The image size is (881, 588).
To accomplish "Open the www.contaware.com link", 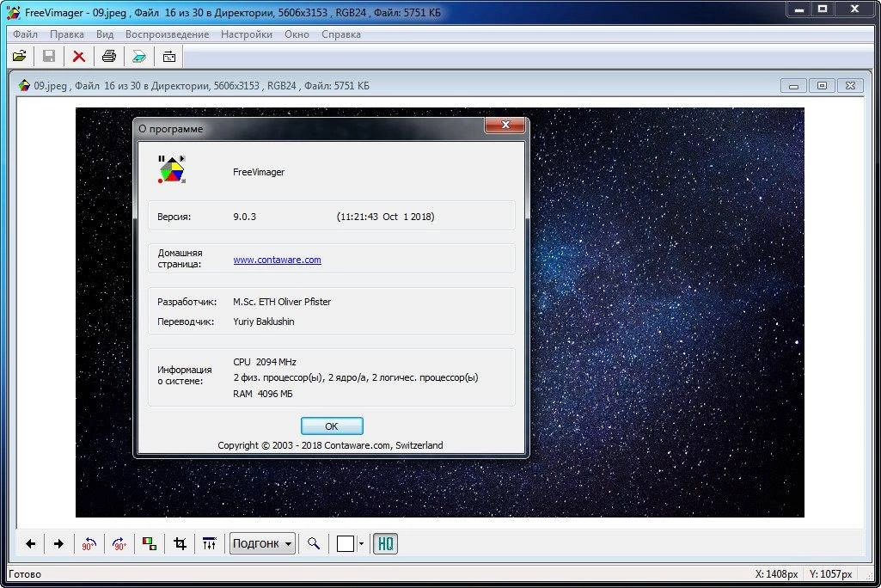I will (277, 260).
